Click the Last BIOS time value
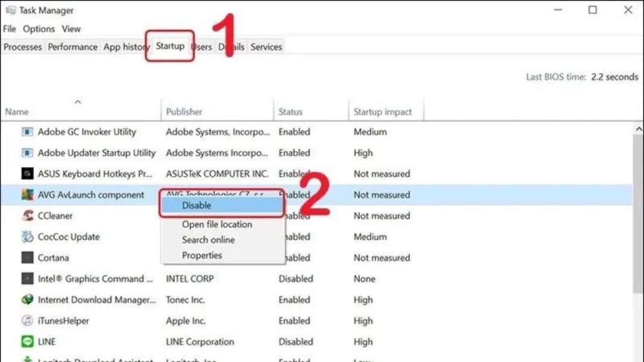Screen dimensions: 644x362 tap(614, 76)
